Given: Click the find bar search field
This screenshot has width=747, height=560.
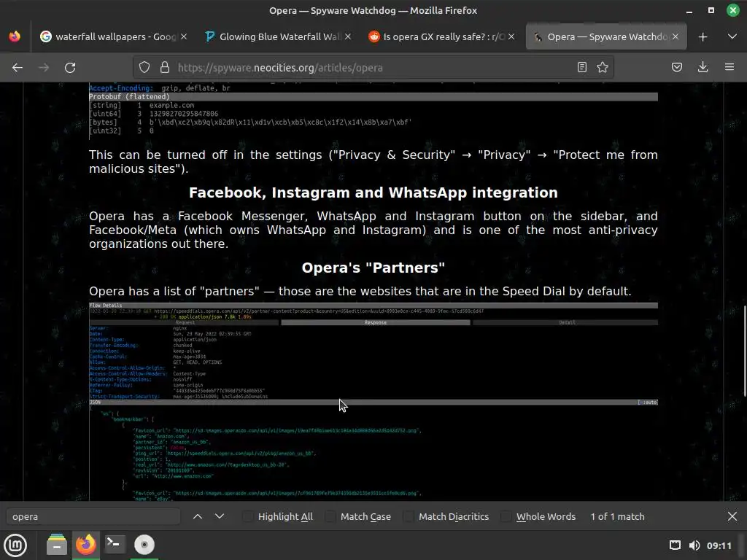Looking at the screenshot, I should tap(93, 517).
